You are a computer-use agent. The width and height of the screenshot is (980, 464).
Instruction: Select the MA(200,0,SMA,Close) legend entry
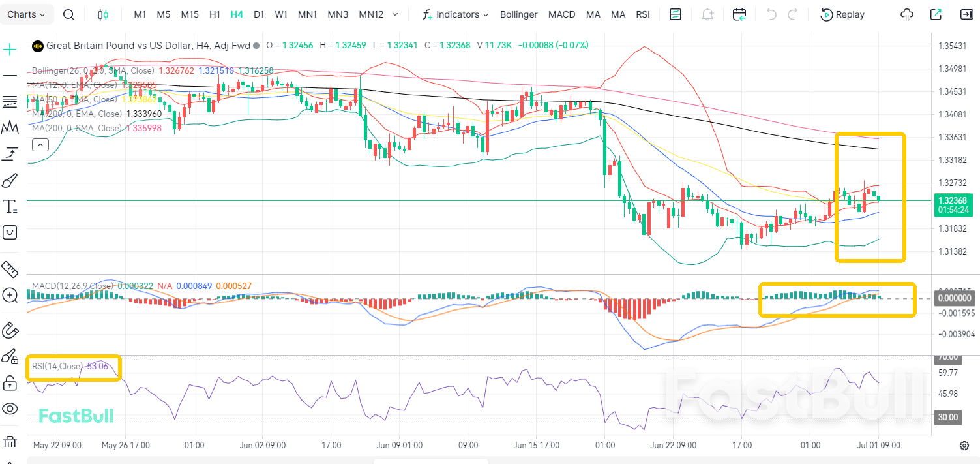point(77,128)
